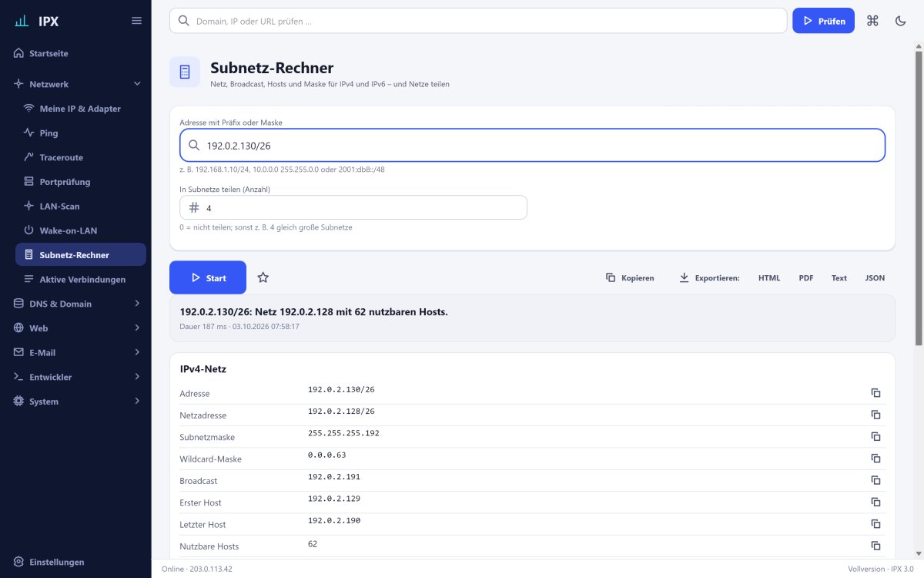Screen dimensions: 924x578
Task: Click the Start button
Action: coord(208,277)
